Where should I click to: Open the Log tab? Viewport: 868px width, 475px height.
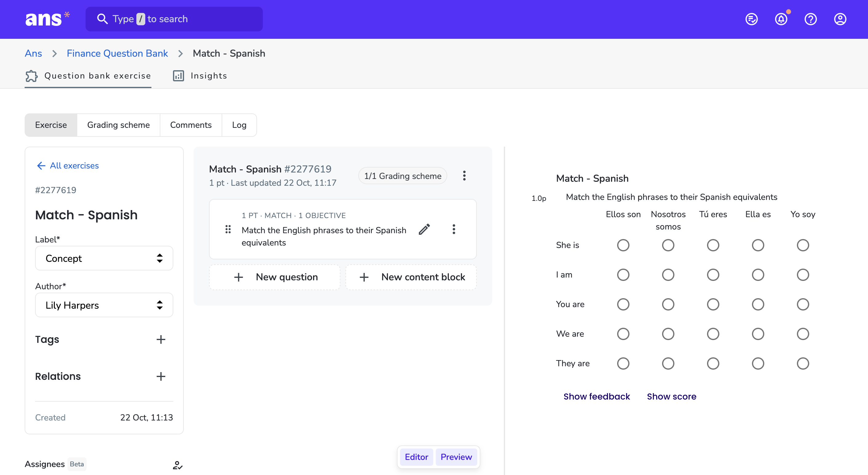click(x=239, y=125)
